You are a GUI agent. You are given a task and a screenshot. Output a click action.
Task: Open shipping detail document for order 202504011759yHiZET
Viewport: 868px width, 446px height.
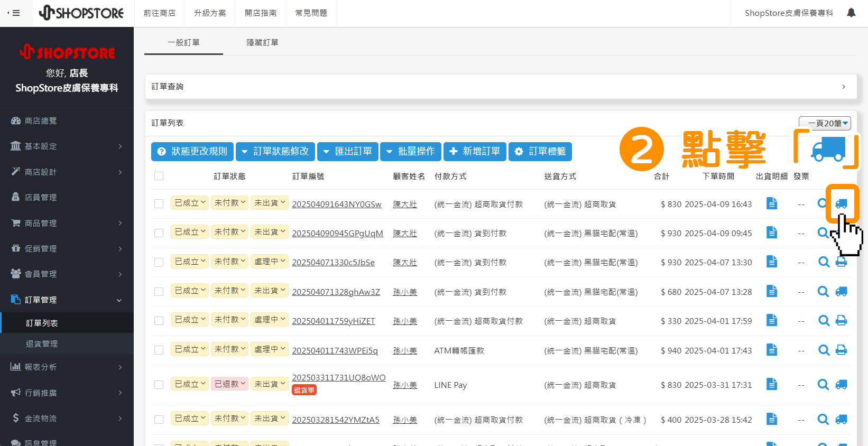(772, 320)
